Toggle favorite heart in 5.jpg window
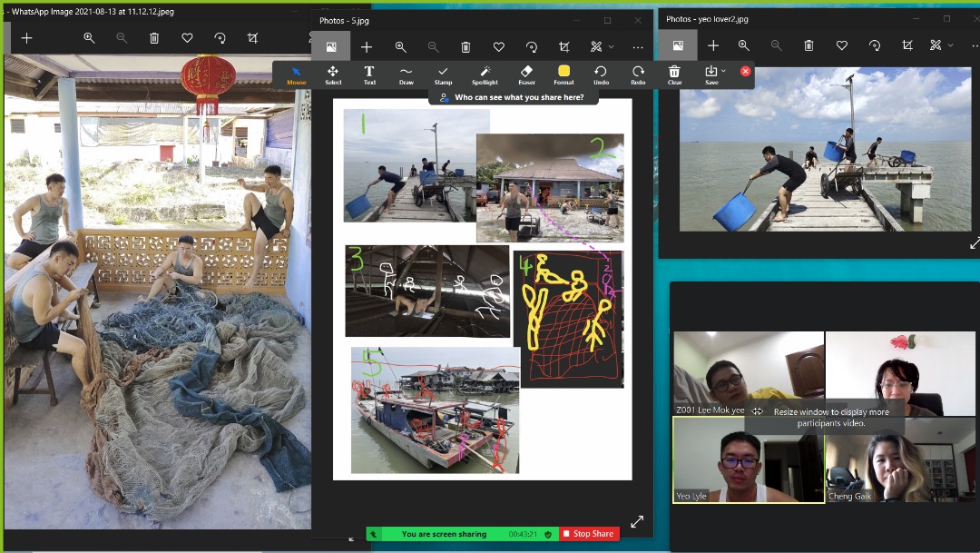 point(498,47)
